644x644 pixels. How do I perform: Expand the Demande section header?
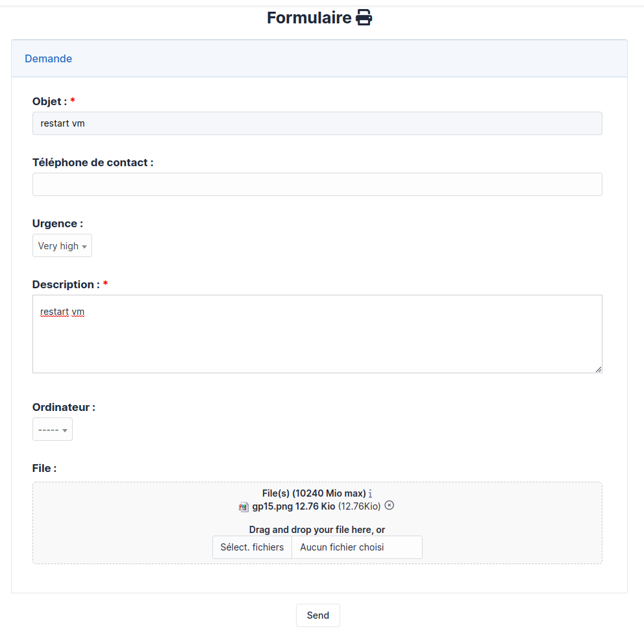[x=318, y=58]
